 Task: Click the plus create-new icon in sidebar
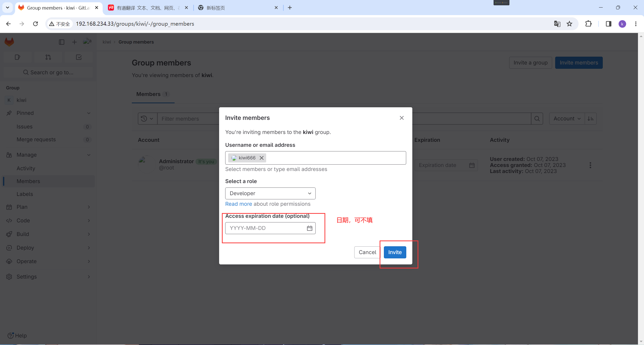click(x=74, y=42)
